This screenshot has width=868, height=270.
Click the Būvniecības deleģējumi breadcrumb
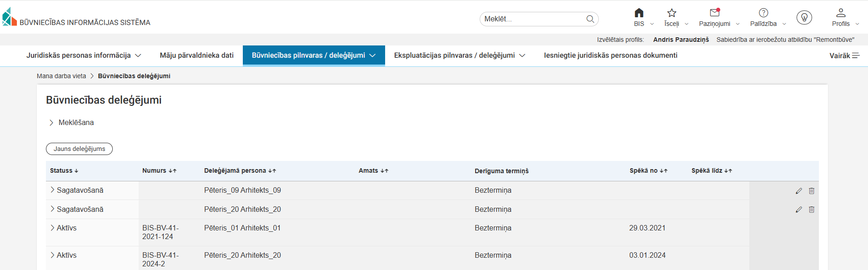pyautogui.click(x=134, y=76)
